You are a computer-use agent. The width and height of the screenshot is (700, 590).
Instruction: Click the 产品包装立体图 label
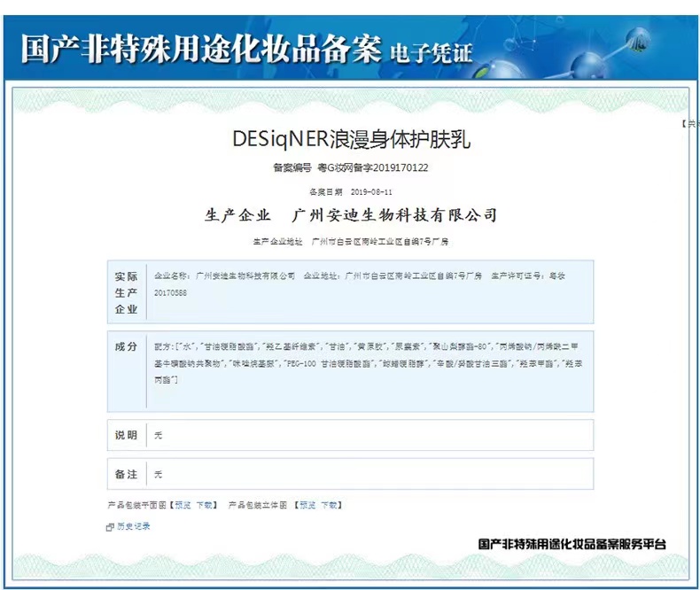(258, 505)
